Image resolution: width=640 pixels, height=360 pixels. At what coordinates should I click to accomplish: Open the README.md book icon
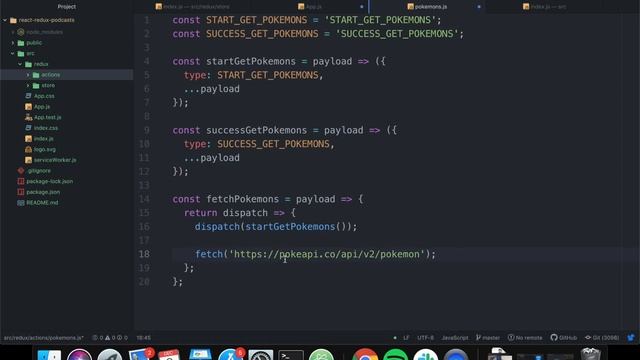21,202
